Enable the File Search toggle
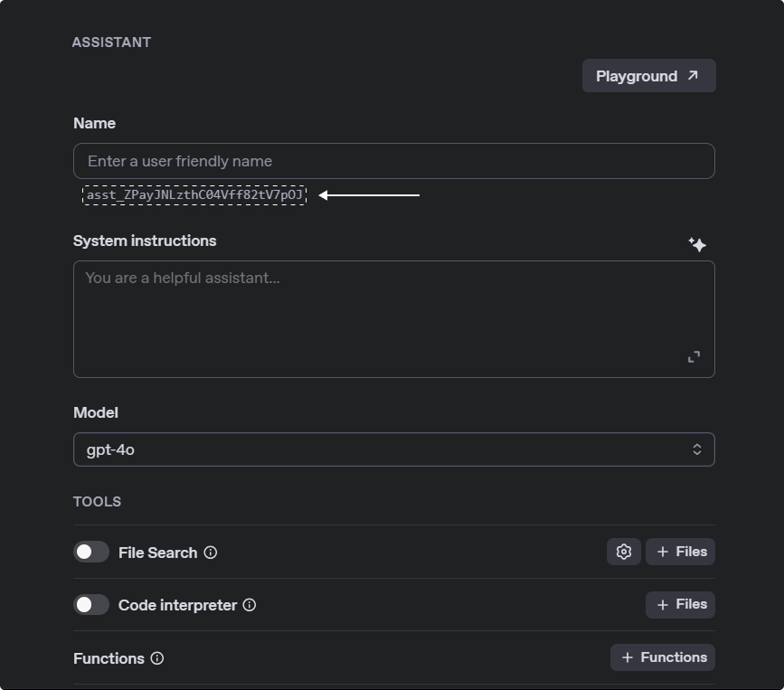Screen dimensions: 784x690 (90, 551)
